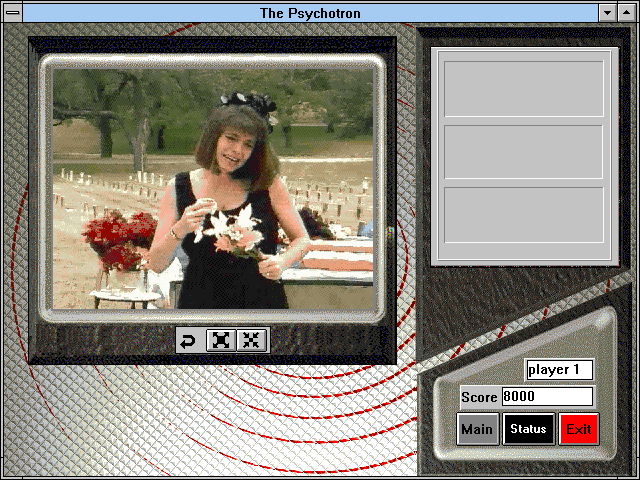Click the maximize up-arrow in the title bar
This screenshot has width=640, height=480.
(x=627, y=13)
